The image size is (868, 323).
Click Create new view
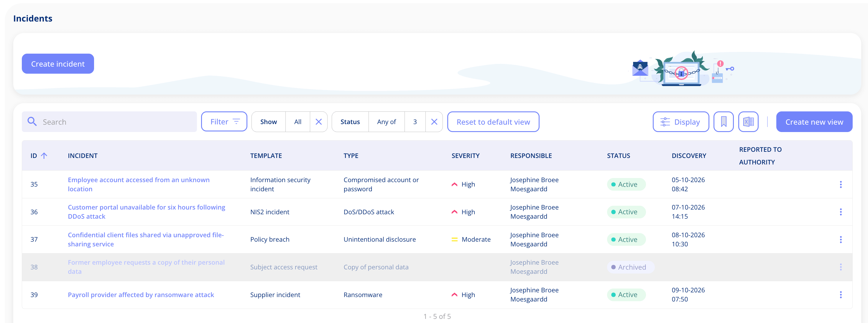tap(814, 122)
